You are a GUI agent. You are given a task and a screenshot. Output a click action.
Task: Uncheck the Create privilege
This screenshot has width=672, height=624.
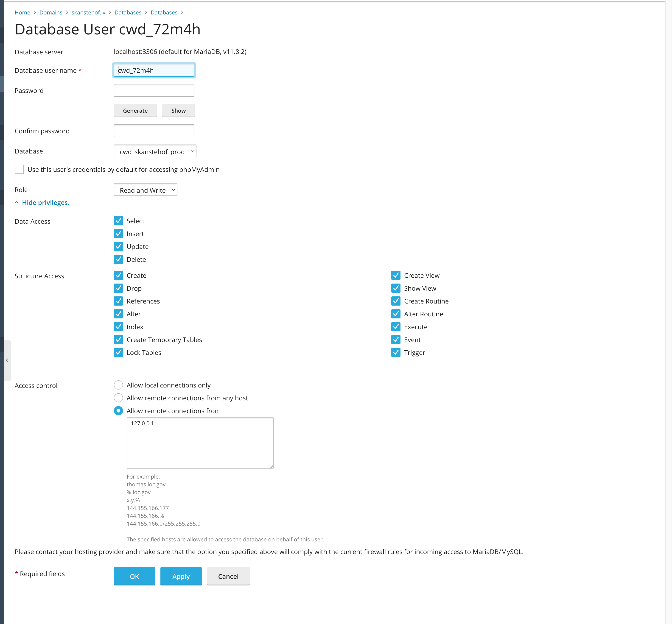click(119, 276)
